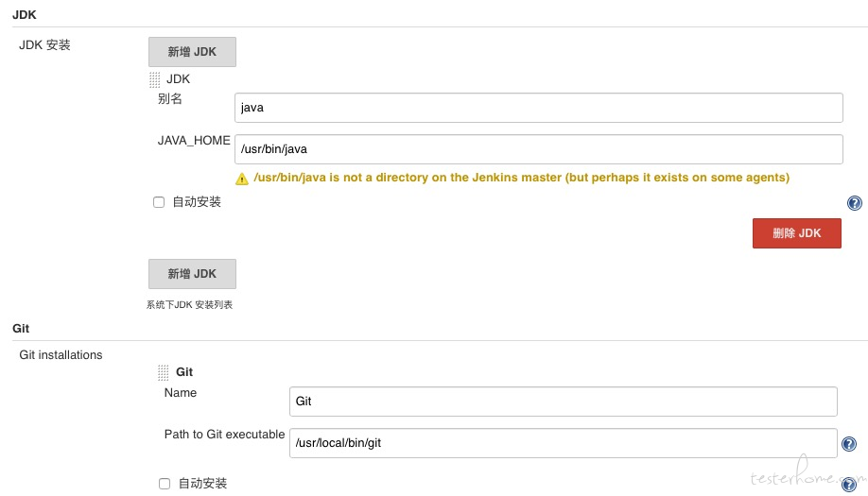The image size is (868, 496).
Task: Click 新增 JDK button beside JDK 安装 label
Action: (192, 52)
